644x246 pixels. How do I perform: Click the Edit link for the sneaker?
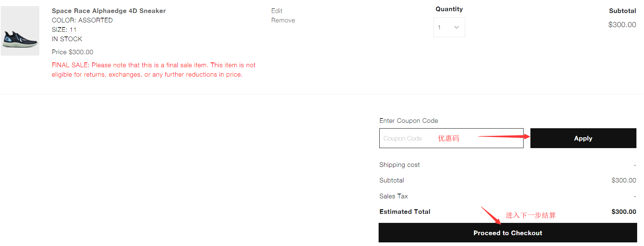[x=277, y=11]
